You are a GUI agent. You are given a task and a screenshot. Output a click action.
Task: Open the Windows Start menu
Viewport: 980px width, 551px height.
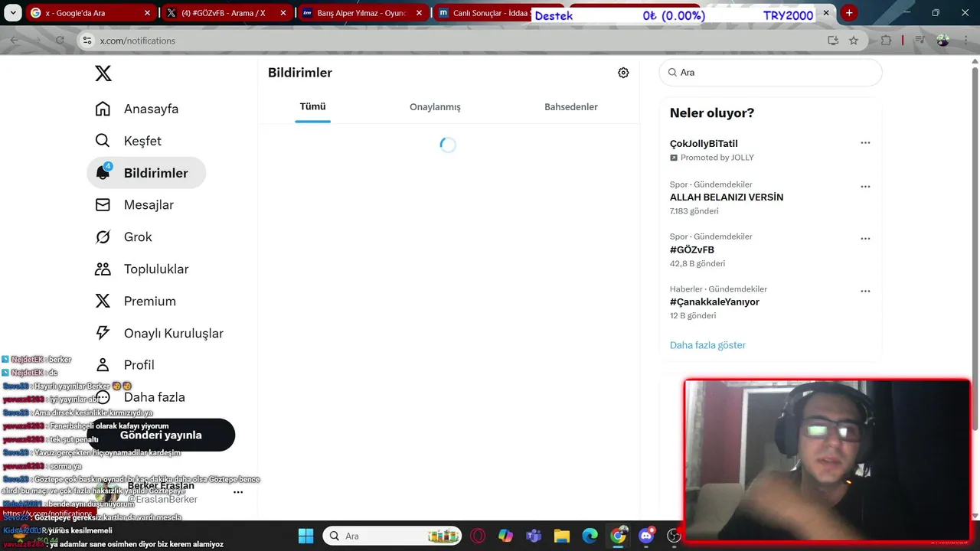(x=305, y=536)
